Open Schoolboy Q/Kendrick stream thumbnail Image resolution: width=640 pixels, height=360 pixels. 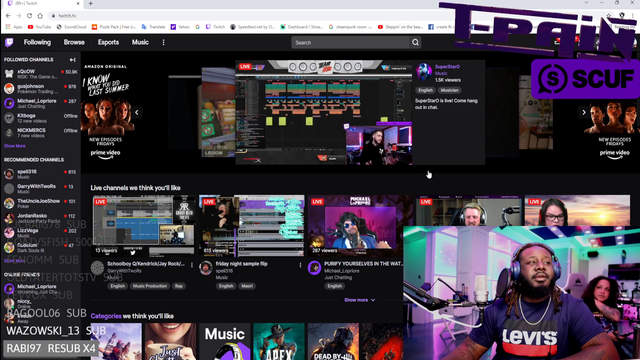[x=143, y=226]
